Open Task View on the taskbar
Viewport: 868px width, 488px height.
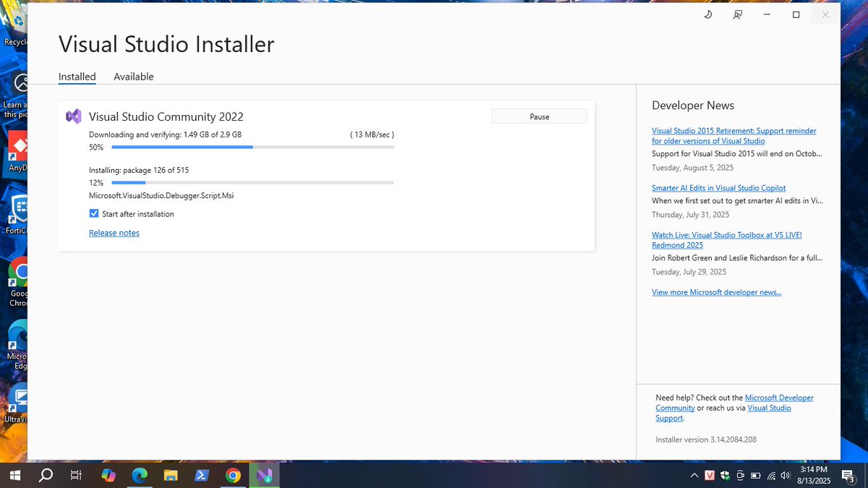76,475
